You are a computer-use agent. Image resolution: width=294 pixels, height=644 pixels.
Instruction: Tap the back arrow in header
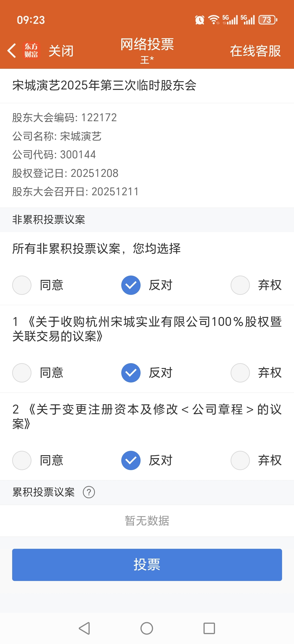[11, 51]
